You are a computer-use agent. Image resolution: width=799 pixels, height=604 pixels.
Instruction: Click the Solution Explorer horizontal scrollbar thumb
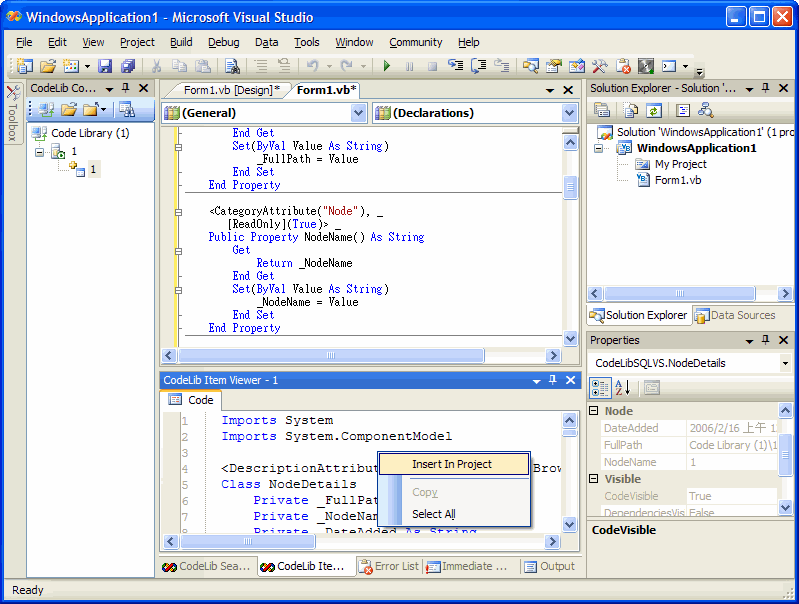point(679,294)
